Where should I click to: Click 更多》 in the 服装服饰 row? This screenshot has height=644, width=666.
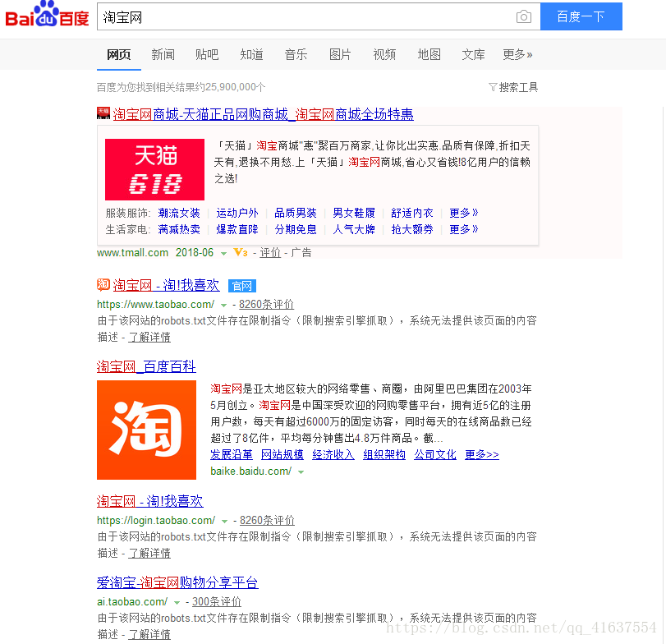[464, 213]
